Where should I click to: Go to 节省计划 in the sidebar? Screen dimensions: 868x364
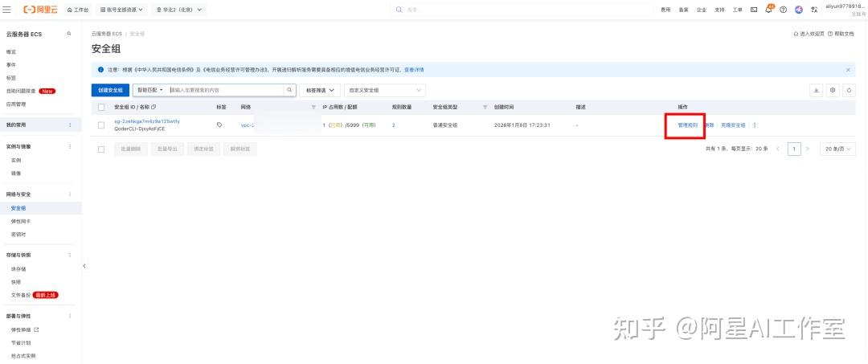pyautogui.click(x=21, y=343)
